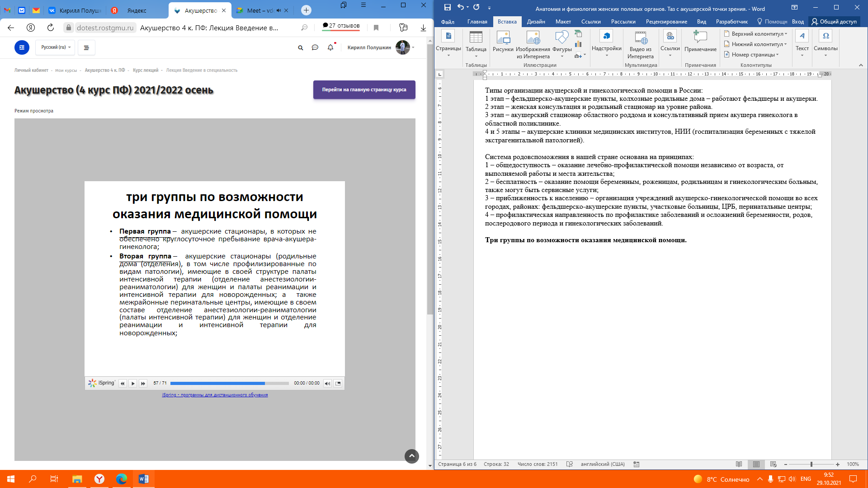
Task: Go to previous slide in iSpring player
Action: [x=123, y=383]
